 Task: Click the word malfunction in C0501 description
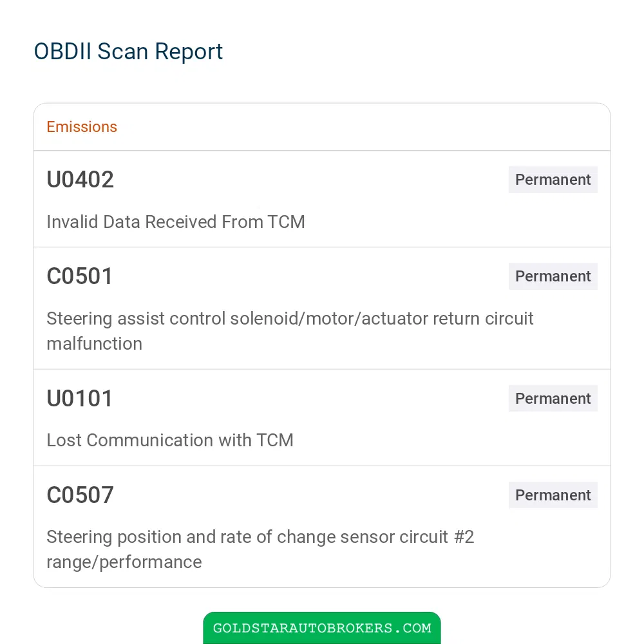click(95, 344)
